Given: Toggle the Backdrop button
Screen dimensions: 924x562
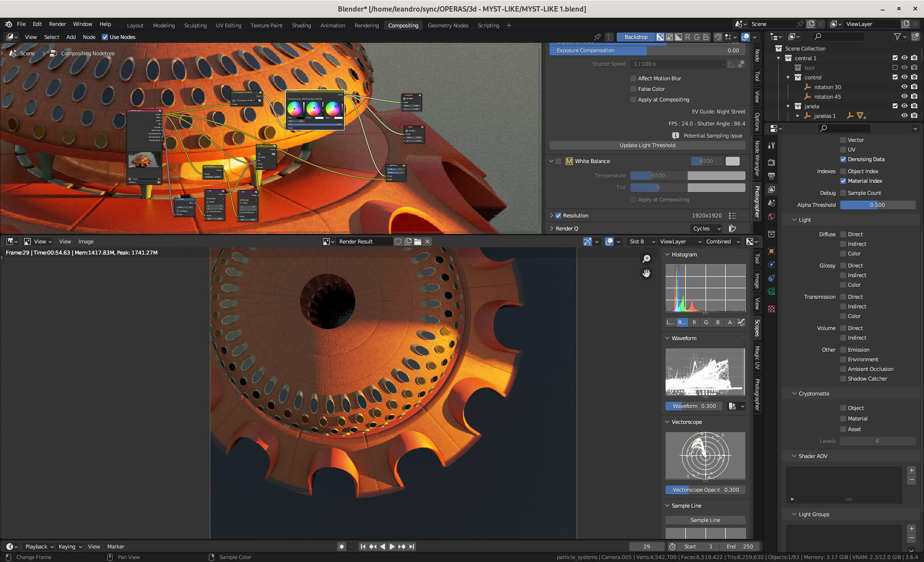Looking at the screenshot, I should coord(636,37).
